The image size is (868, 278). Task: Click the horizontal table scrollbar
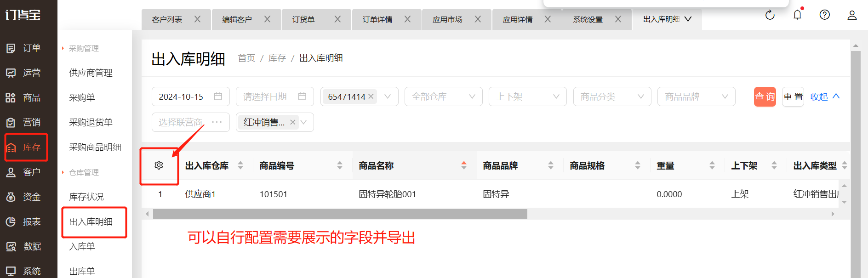pyautogui.click(x=340, y=214)
